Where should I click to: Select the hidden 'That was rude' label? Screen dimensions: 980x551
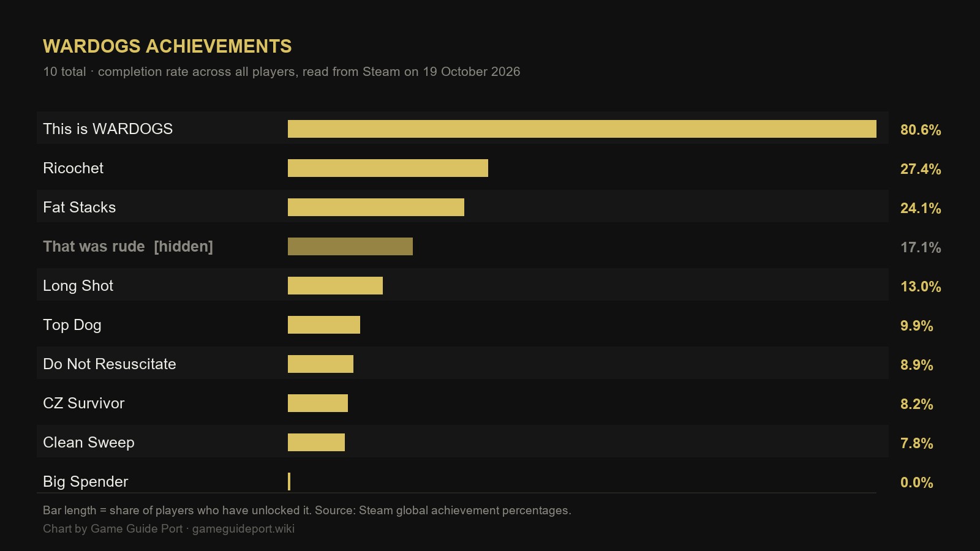coord(128,247)
